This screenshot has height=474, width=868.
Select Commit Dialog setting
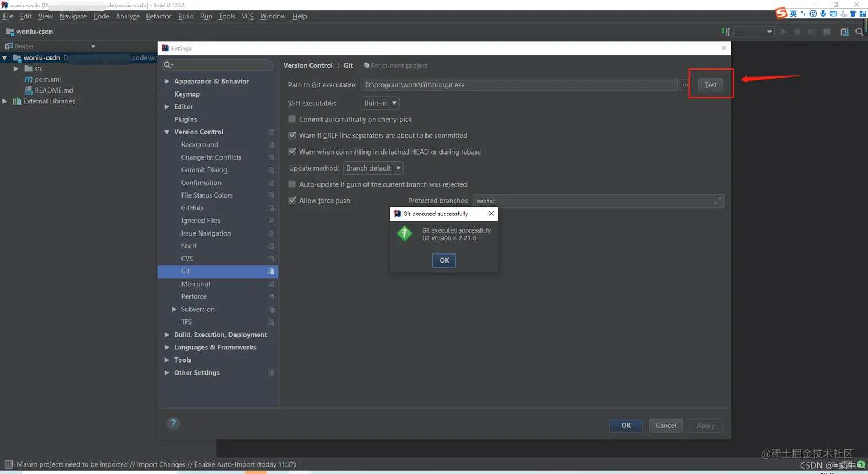[x=204, y=170]
